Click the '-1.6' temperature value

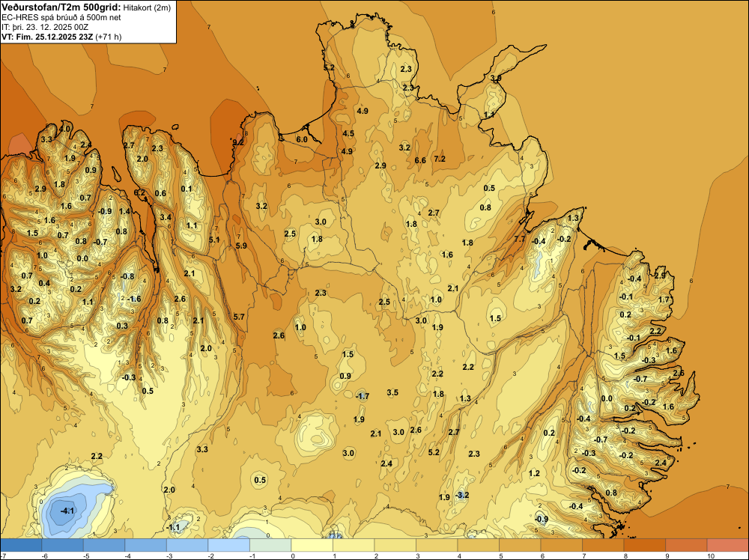[x=134, y=299]
